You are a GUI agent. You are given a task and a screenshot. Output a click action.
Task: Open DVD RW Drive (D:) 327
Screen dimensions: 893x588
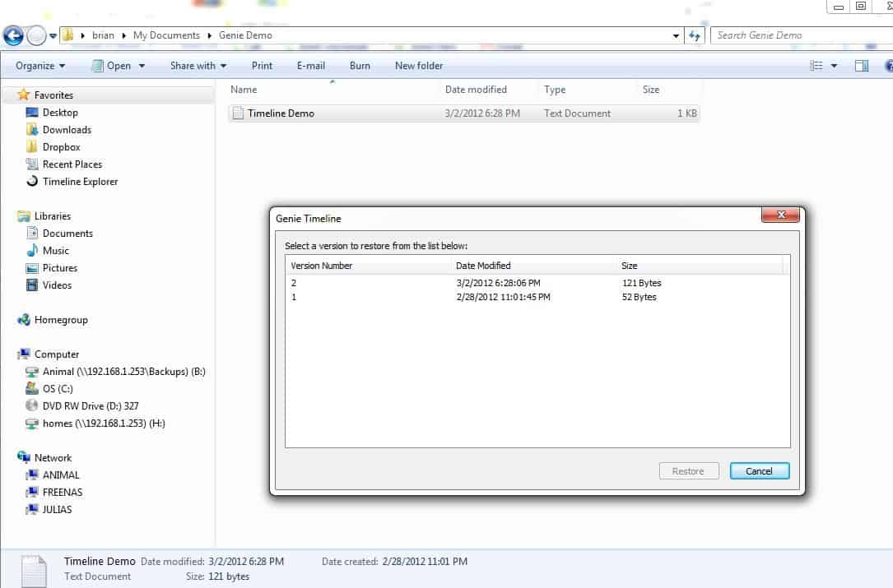[x=91, y=406]
